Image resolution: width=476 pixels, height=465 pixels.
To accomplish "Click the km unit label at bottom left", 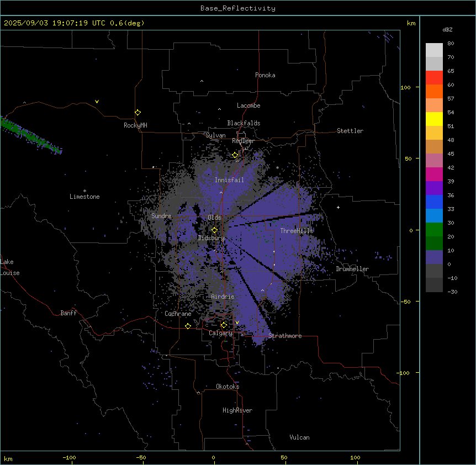I will coord(8,458).
